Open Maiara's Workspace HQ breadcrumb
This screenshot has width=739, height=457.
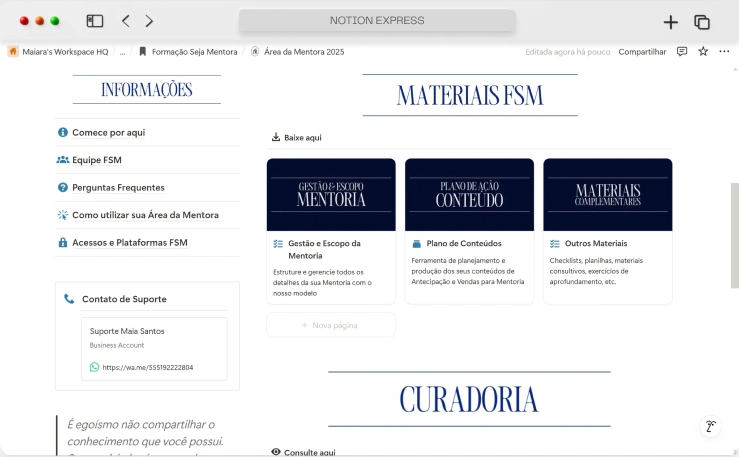(66, 52)
